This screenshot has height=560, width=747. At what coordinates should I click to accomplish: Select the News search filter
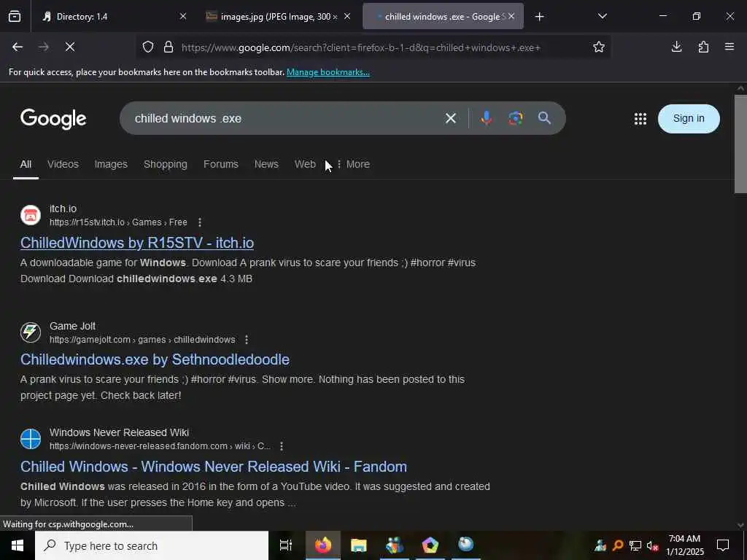[266, 164]
